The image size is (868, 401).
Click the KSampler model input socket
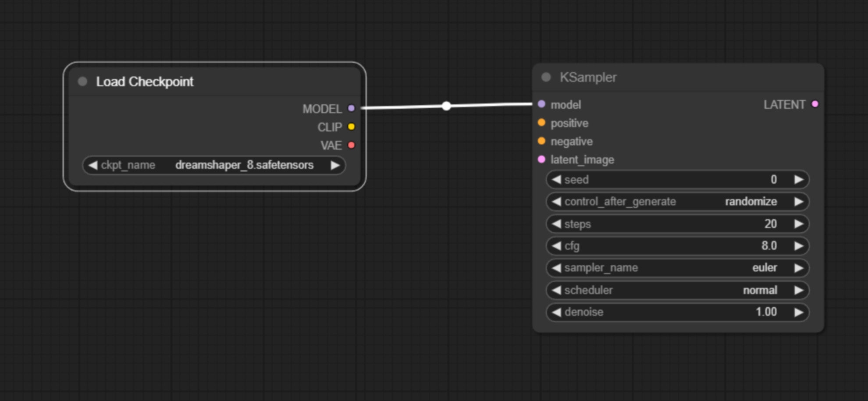click(x=541, y=104)
